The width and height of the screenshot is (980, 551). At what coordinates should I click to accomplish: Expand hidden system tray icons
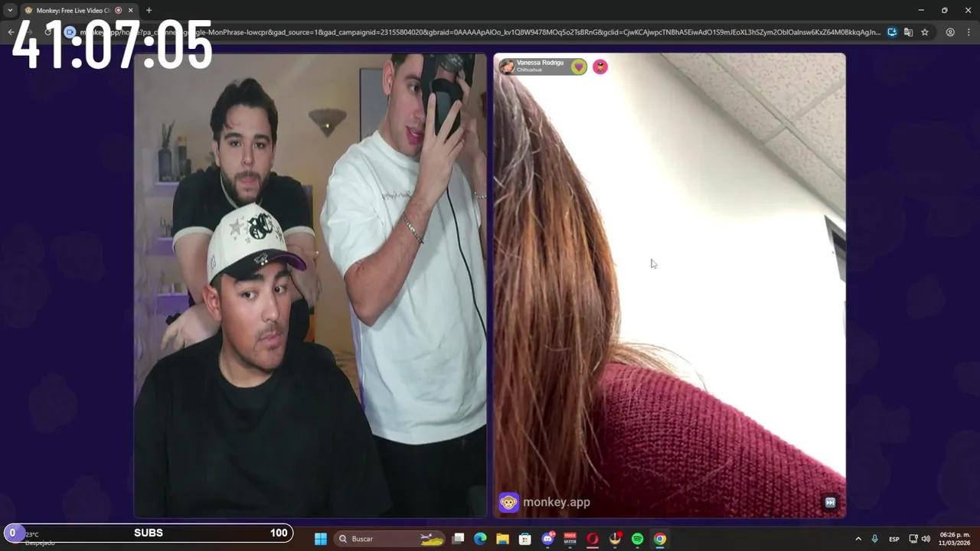pyautogui.click(x=857, y=539)
